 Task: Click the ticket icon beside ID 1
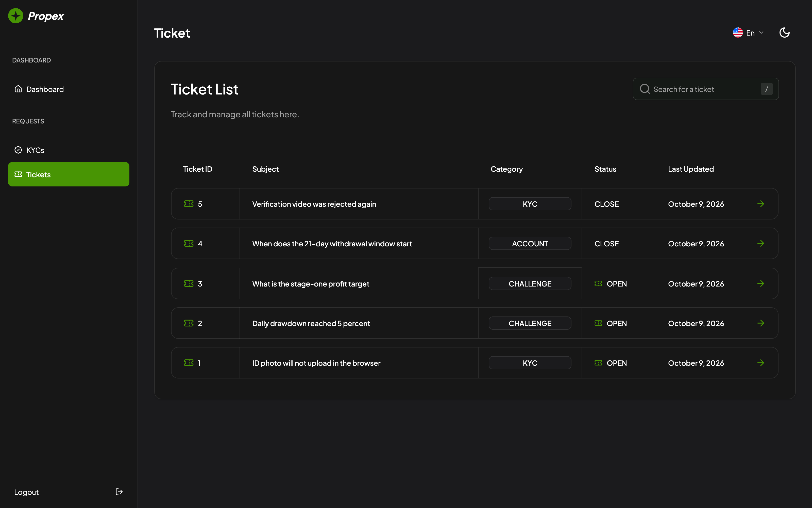(189, 363)
